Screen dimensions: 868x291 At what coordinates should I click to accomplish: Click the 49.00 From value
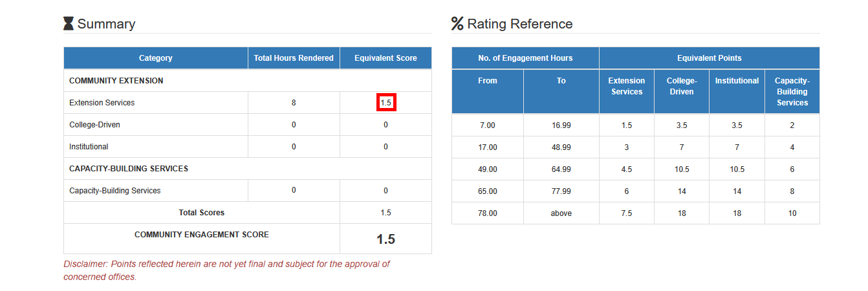pyautogui.click(x=488, y=169)
